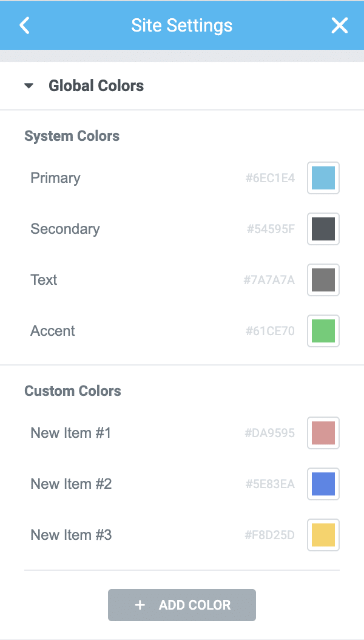Image resolution: width=364 pixels, height=640 pixels.
Task: Click the back arrow in the header
Action: [24, 26]
